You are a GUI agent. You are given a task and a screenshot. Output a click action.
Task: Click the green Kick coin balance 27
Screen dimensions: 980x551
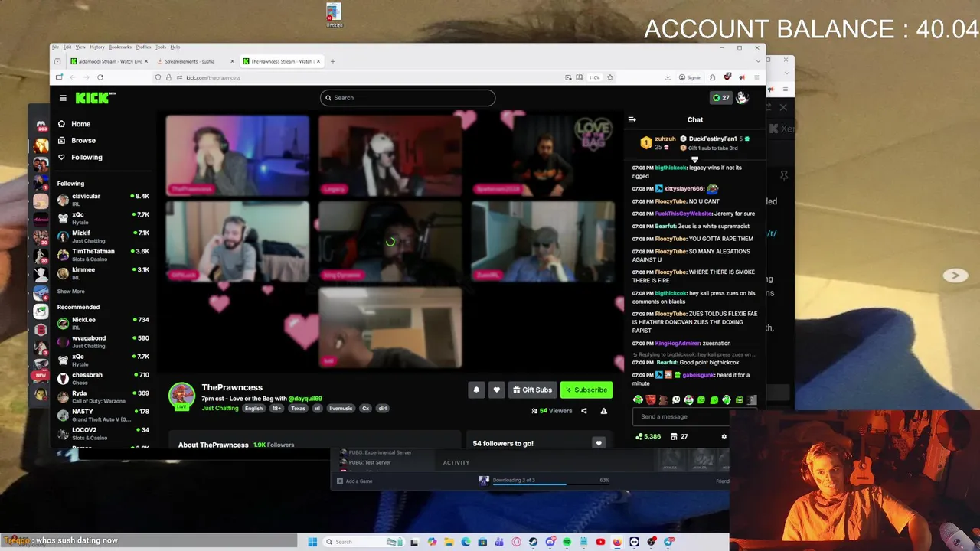(x=720, y=98)
